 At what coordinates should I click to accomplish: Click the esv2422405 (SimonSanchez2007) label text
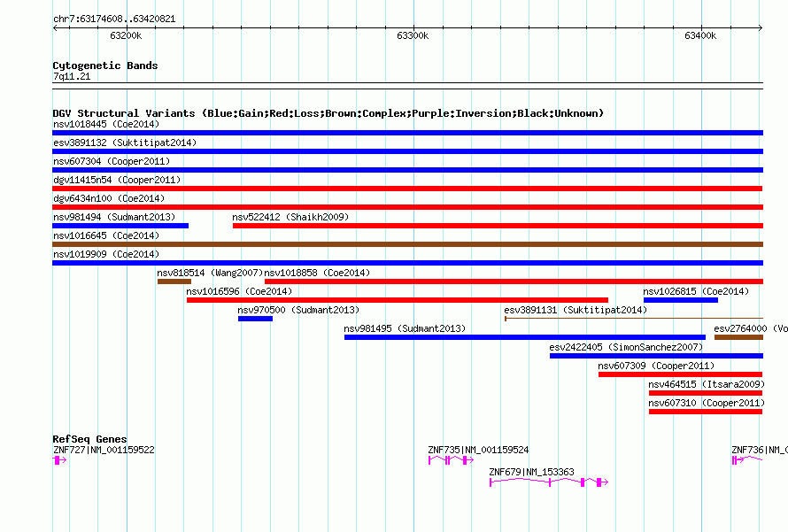coord(626,347)
